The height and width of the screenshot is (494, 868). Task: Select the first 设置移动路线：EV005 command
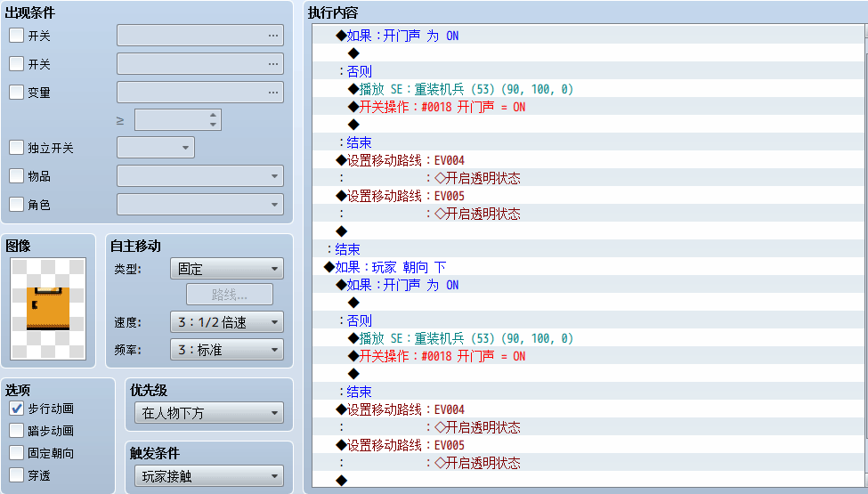588,196
